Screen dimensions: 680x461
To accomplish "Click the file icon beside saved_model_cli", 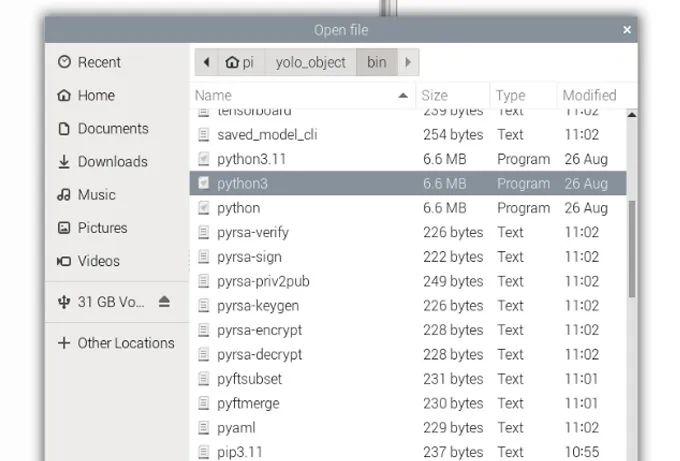I will 203,135.
